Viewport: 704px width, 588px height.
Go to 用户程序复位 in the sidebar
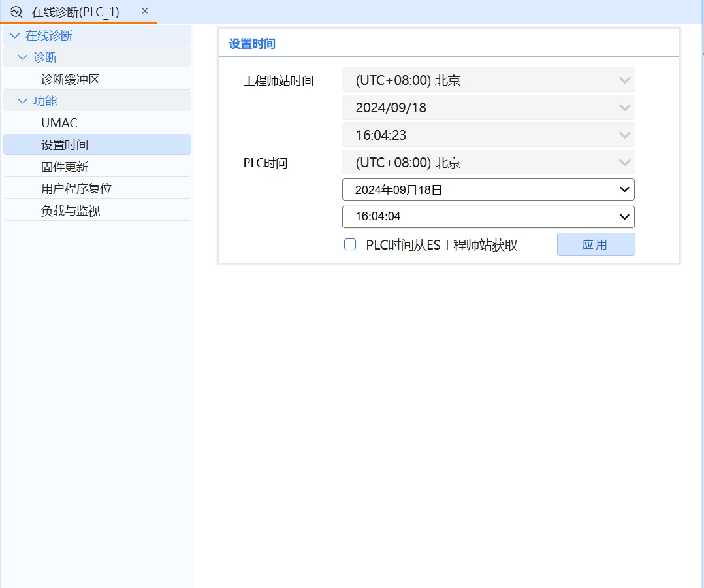click(76, 189)
